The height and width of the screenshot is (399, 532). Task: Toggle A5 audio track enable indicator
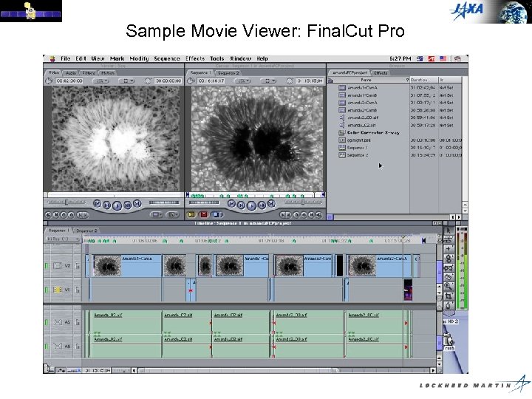47,322
